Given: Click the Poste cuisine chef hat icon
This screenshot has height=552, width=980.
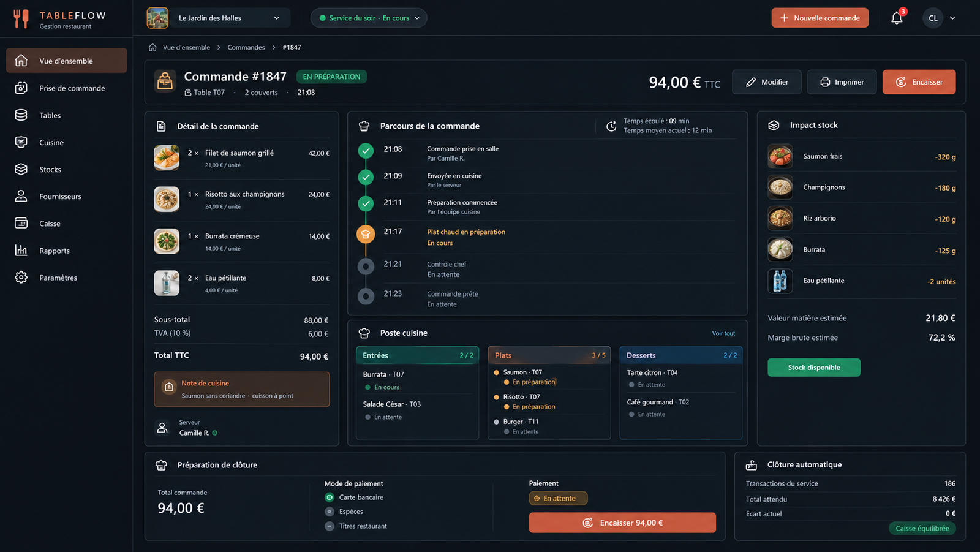Looking at the screenshot, I should point(364,333).
